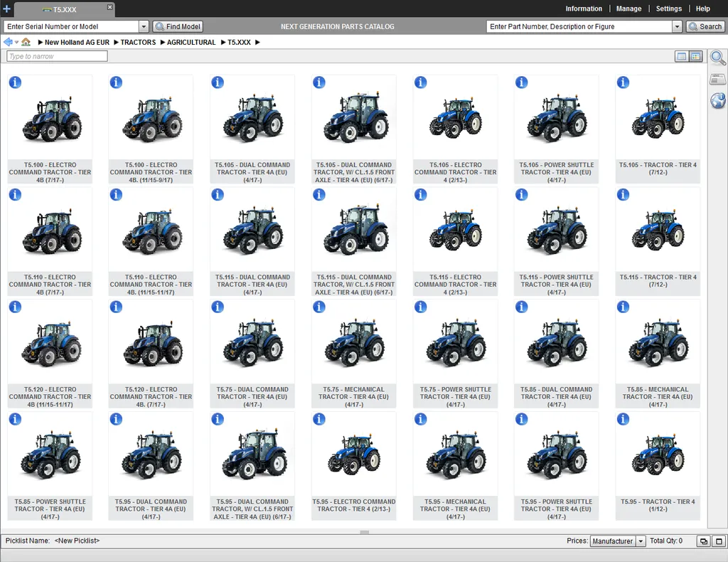Image resolution: width=728 pixels, height=562 pixels.
Task: Open back-history dropdown arrow next to back button
Action: click(x=17, y=42)
